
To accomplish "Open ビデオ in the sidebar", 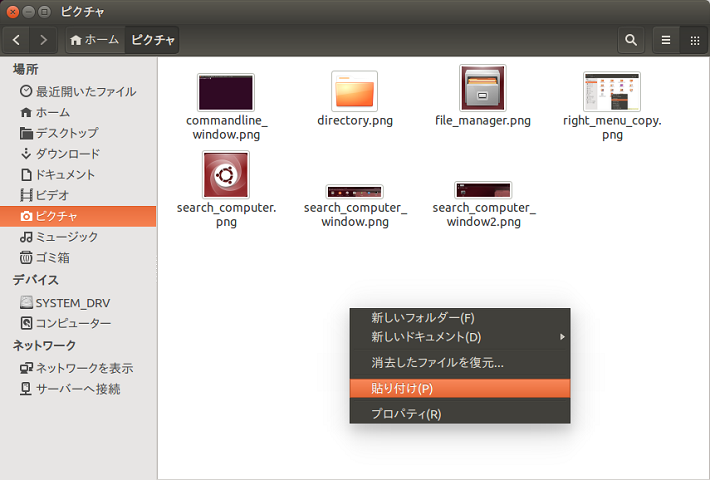I will (x=78, y=195).
